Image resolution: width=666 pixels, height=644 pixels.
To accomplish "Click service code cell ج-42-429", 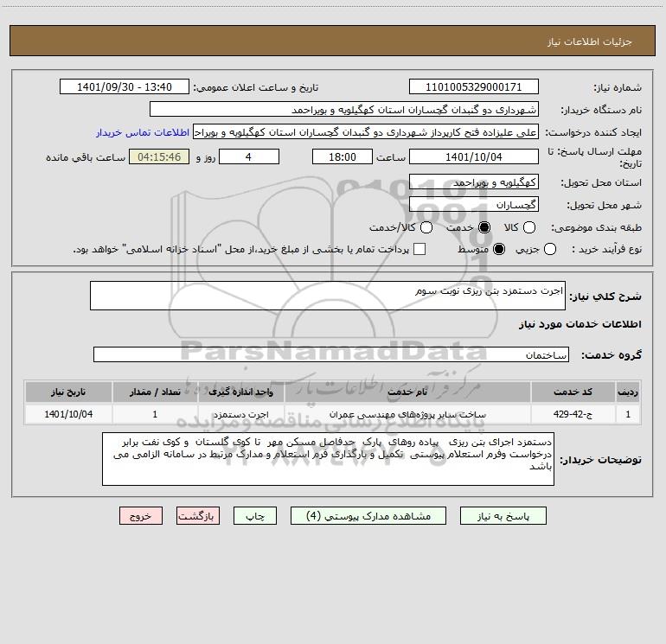I will (x=573, y=414).
